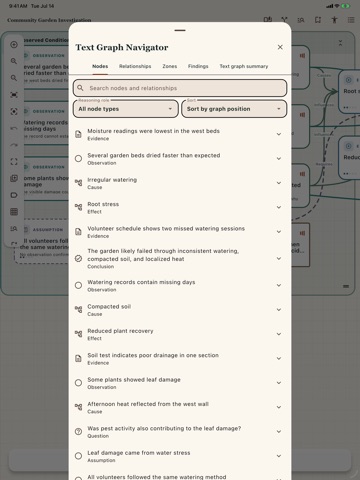Click the sheet drag handle above the title
This screenshot has width=360, height=480.
[180, 30]
